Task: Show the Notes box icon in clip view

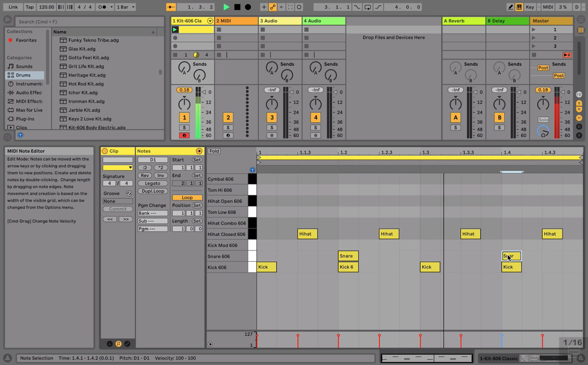Action: click(x=118, y=344)
